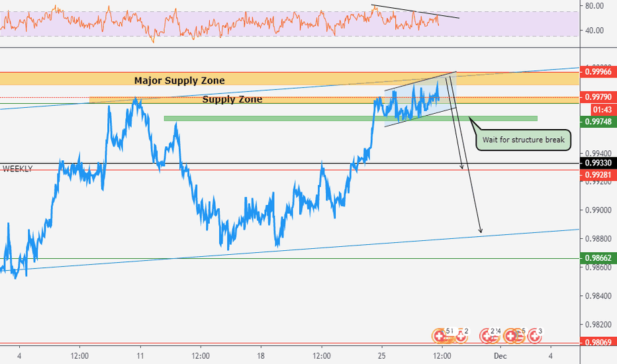Click the 'Dec' label on time axis

tap(501, 355)
